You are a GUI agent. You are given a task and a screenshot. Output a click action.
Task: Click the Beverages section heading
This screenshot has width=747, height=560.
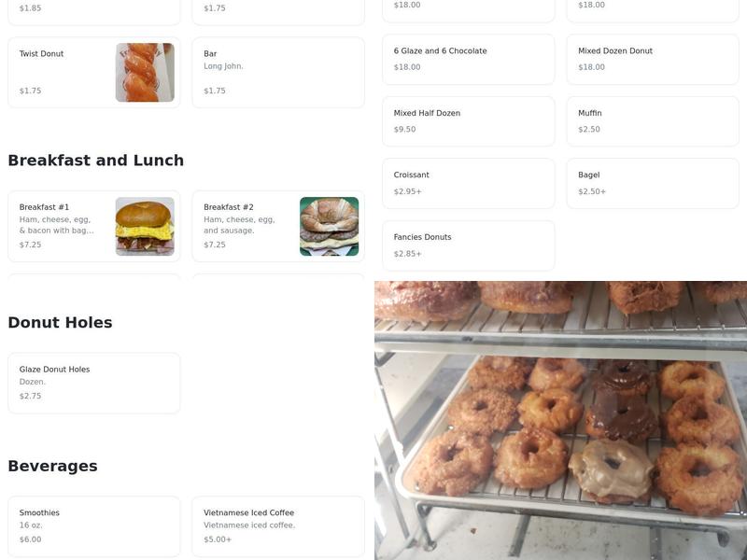53,466
